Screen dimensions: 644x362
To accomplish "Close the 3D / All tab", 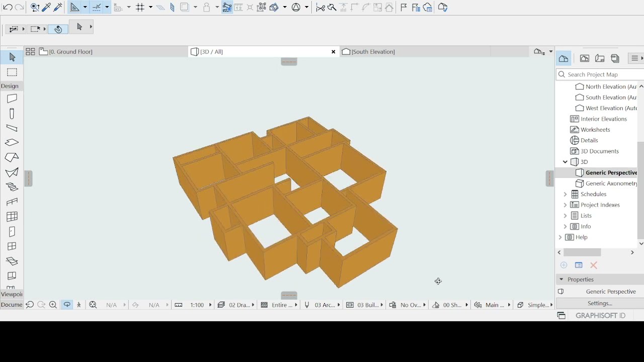I will (x=333, y=51).
